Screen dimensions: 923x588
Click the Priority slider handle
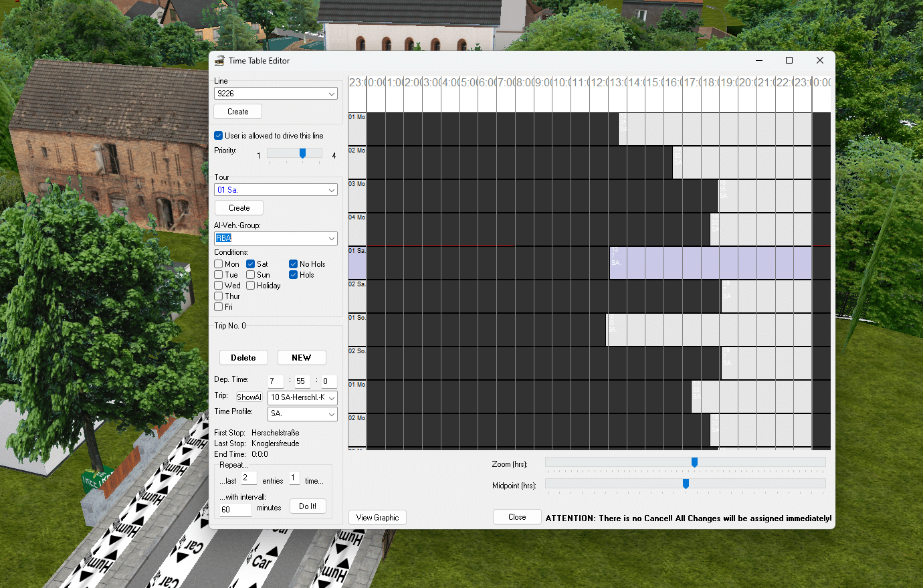pyautogui.click(x=302, y=153)
